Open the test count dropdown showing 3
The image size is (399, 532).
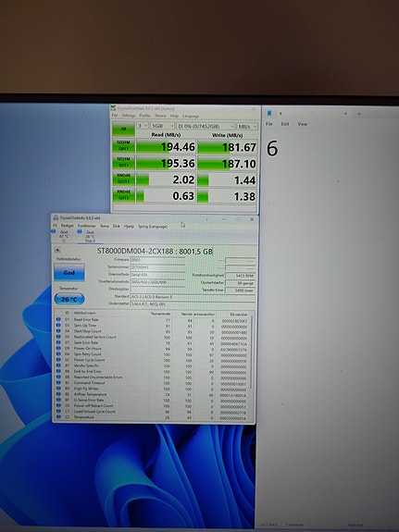point(143,126)
